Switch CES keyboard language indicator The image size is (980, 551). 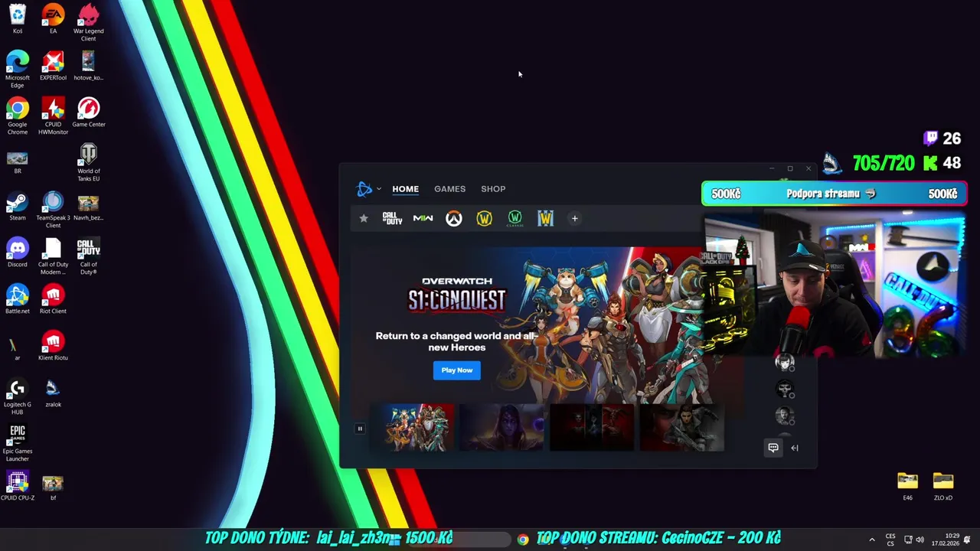[x=890, y=540]
